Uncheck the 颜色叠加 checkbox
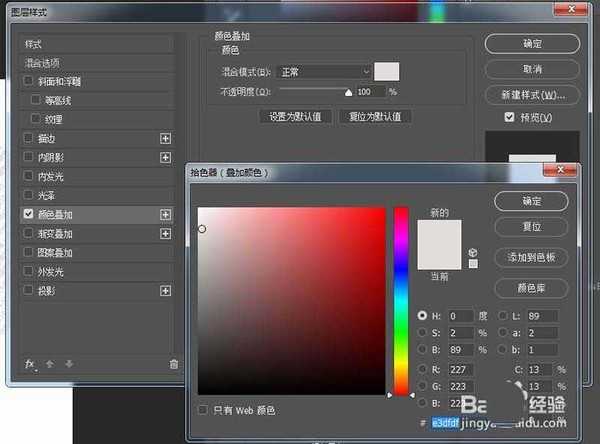The width and height of the screenshot is (600, 444). click(x=29, y=215)
